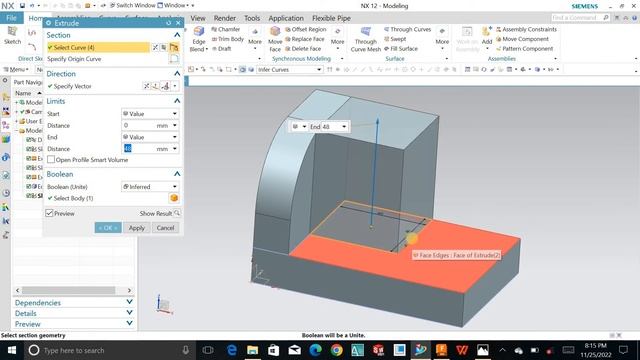Select the Chamfer command
Image resolution: width=640 pixels, height=360 pixels.
225,29
